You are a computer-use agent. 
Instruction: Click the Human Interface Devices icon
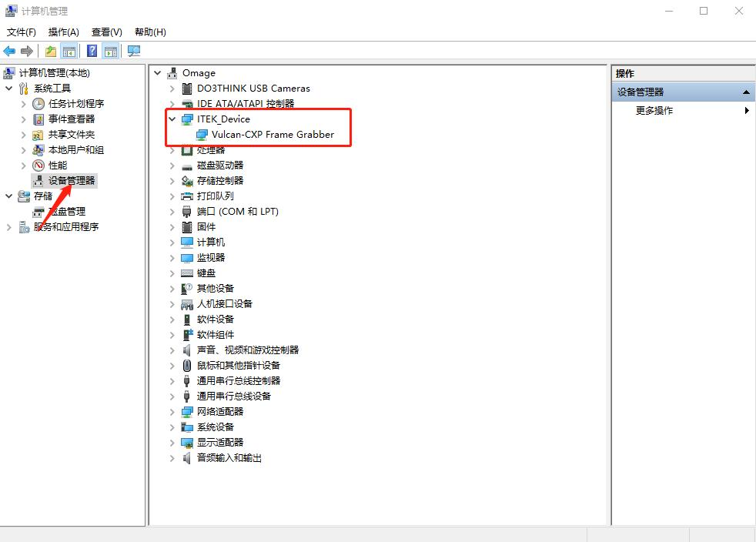187,304
